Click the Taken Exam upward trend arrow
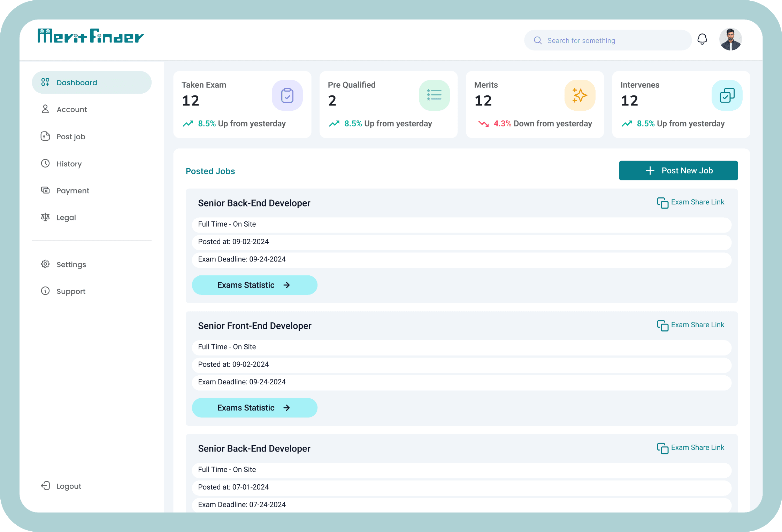Screen dimensions: 782x532 [188, 124]
